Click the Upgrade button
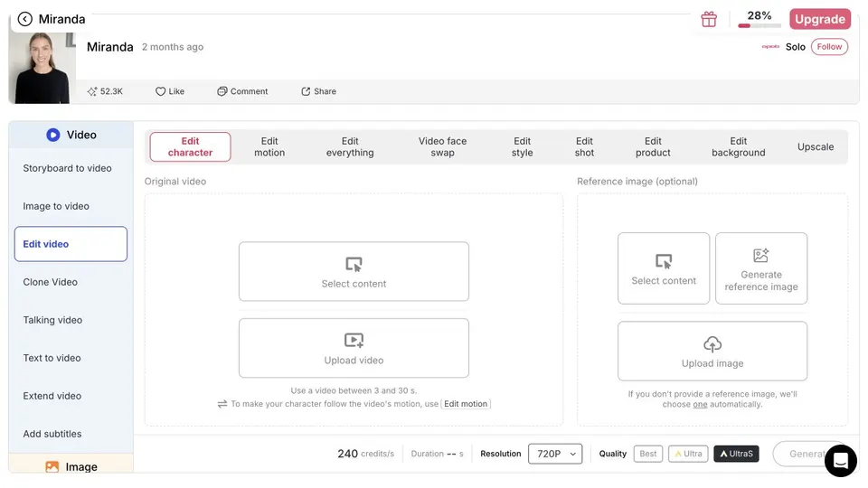 820,19
